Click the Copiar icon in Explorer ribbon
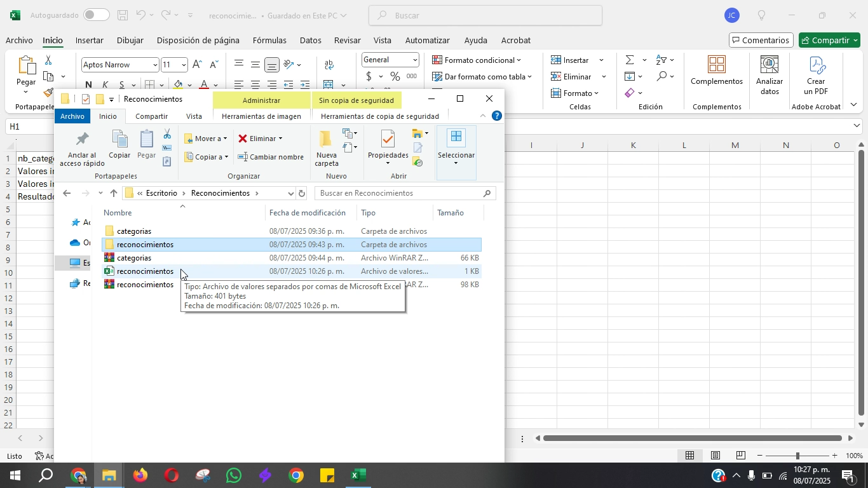The height and width of the screenshot is (488, 868). (x=119, y=139)
